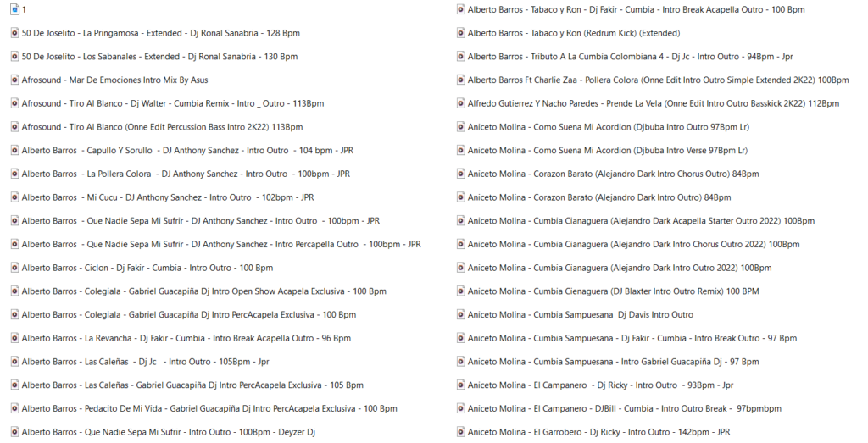The width and height of the screenshot is (868, 443).
Task: Select 'Que Nadie Sepa Mi Sufrir' Anthony Sanchez Intro Outro
Action: click(x=200, y=221)
